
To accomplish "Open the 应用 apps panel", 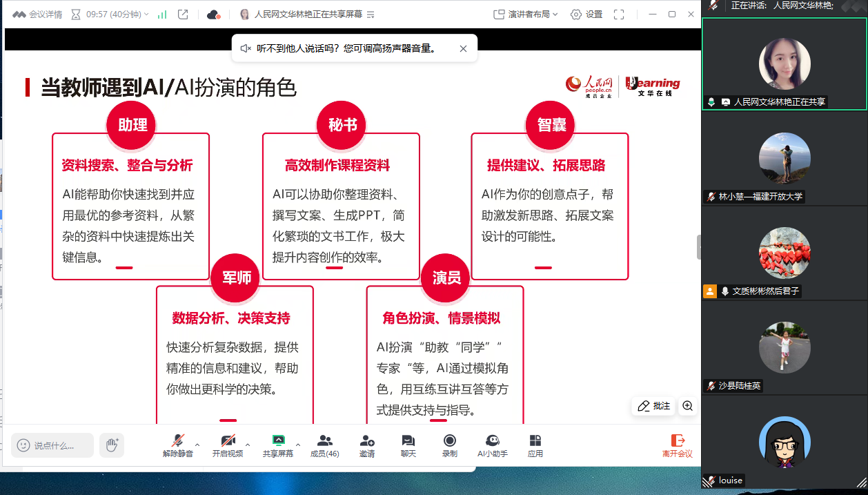I will [x=535, y=445].
